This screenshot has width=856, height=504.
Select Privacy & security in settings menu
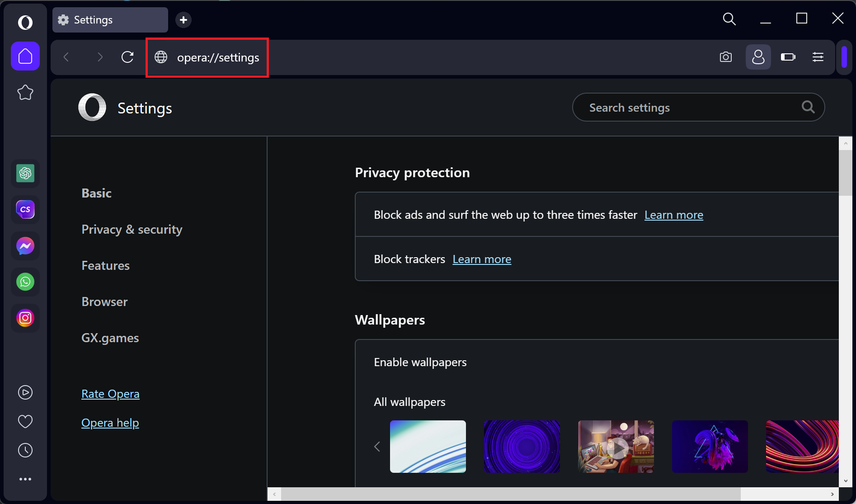click(132, 230)
